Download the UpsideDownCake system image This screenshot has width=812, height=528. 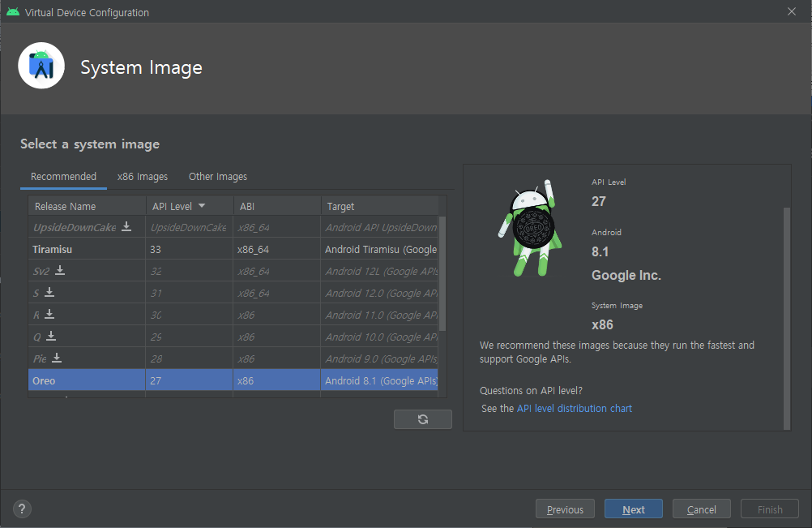click(126, 226)
